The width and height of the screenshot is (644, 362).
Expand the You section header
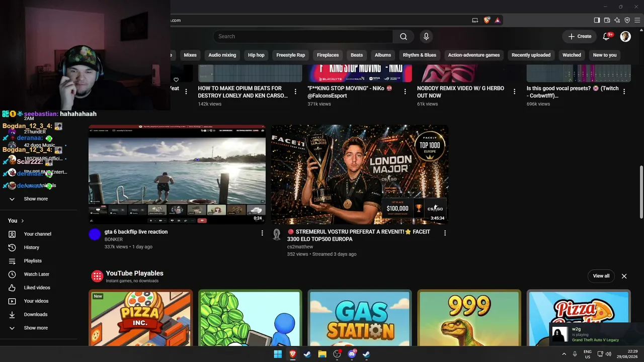pyautogui.click(x=16, y=221)
